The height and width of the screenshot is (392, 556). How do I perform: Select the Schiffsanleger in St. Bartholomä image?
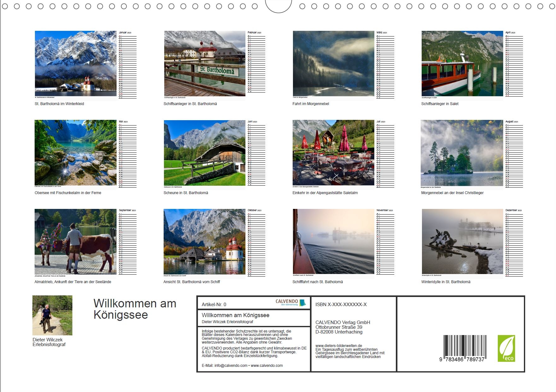tap(205, 63)
